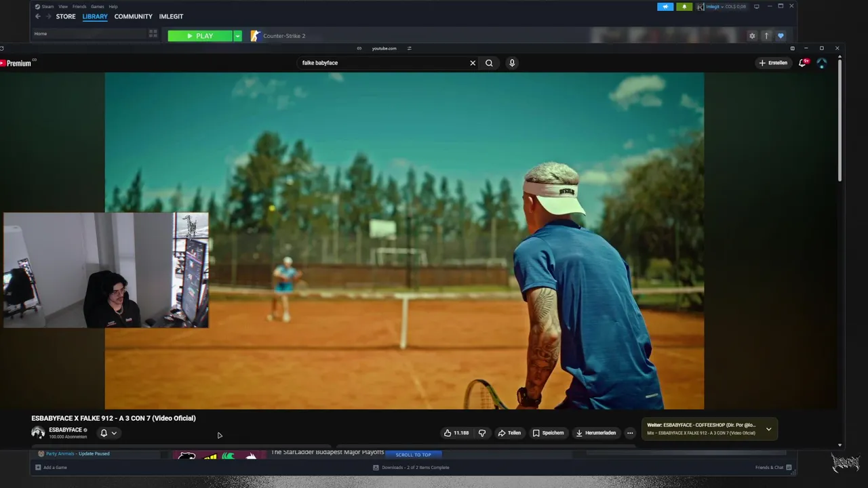The image size is (868, 488).
Task: Click Steam's forward navigation arrow
Action: (x=48, y=16)
